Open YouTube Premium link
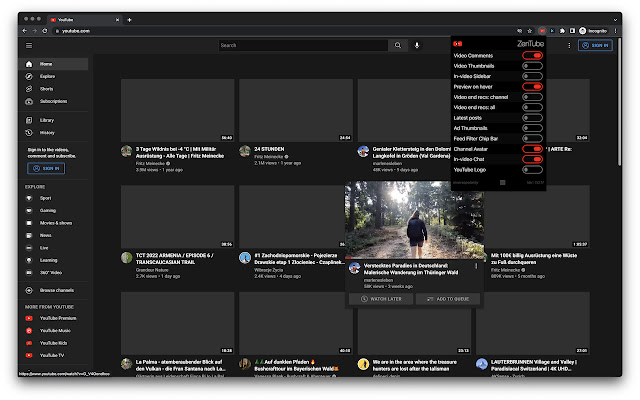The height and width of the screenshot is (400, 640). pyautogui.click(x=53, y=318)
